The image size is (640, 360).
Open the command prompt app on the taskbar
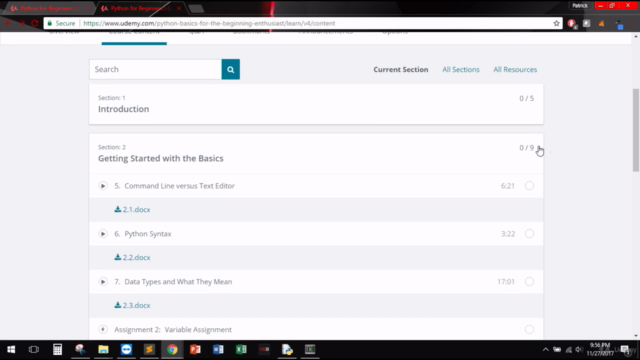[x=310, y=349]
